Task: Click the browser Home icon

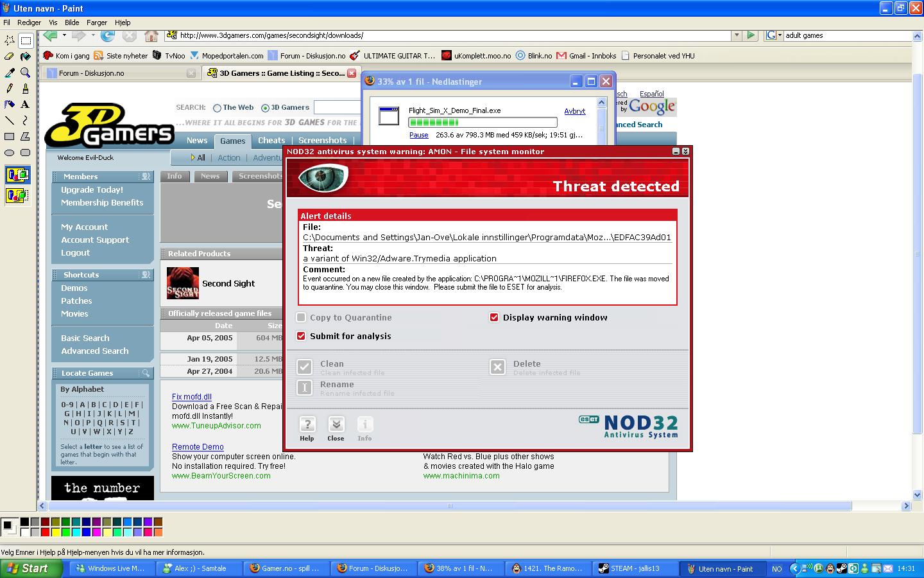Action: point(151,35)
